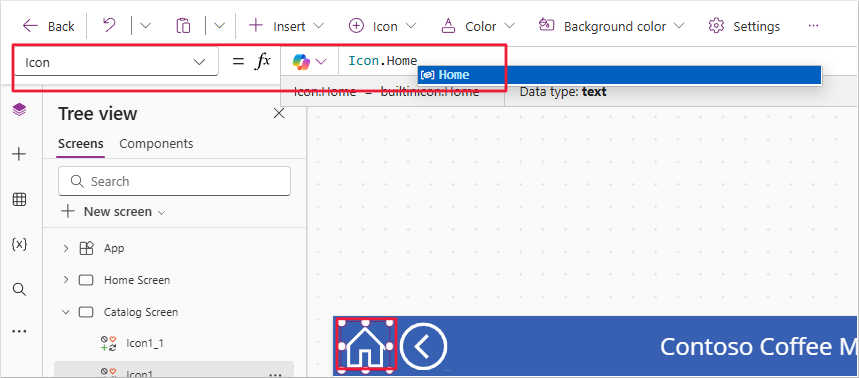Open the Insert menu
Image resolution: width=859 pixels, height=378 pixels.
click(286, 26)
